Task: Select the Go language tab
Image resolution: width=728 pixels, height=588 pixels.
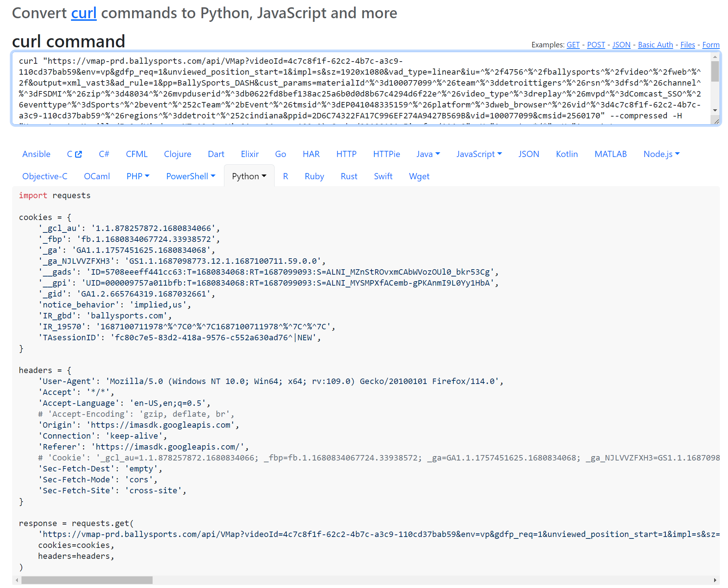Action: coord(280,154)
